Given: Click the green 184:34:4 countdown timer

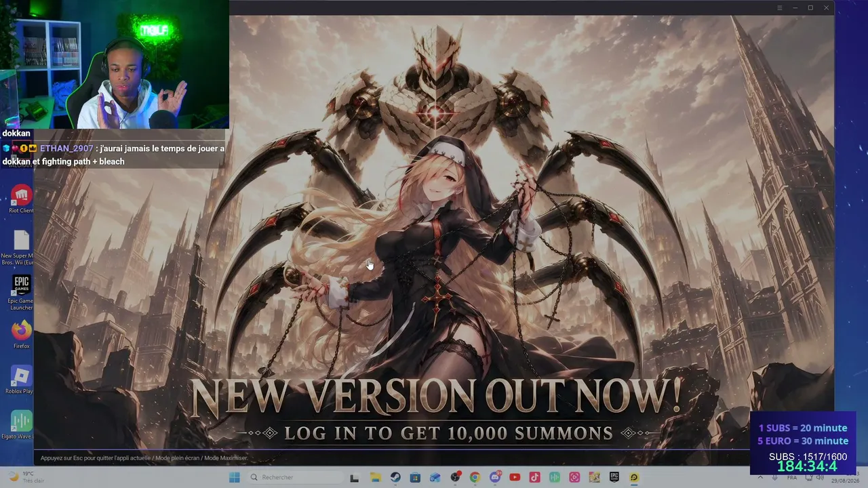Looking at the screenshot, I should (807, 467).
